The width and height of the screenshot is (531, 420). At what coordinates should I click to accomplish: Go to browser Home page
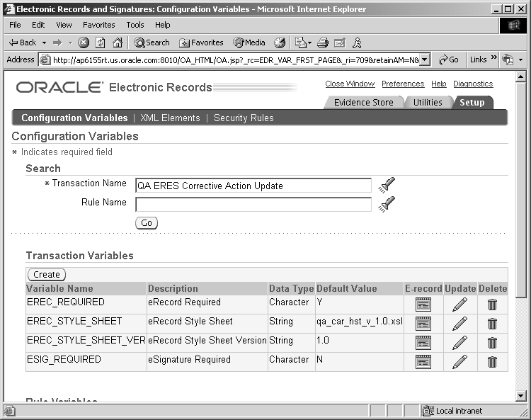tap(118, 42)
